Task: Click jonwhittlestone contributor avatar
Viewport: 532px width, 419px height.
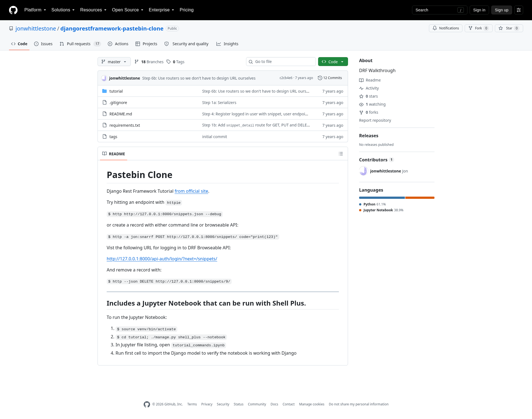Action: [x=364, y=171]
